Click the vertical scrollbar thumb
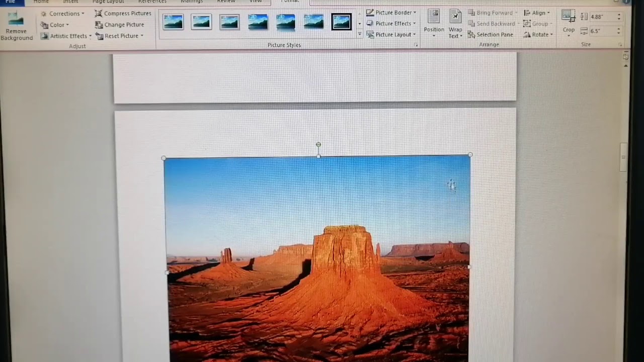 [623, 157]
